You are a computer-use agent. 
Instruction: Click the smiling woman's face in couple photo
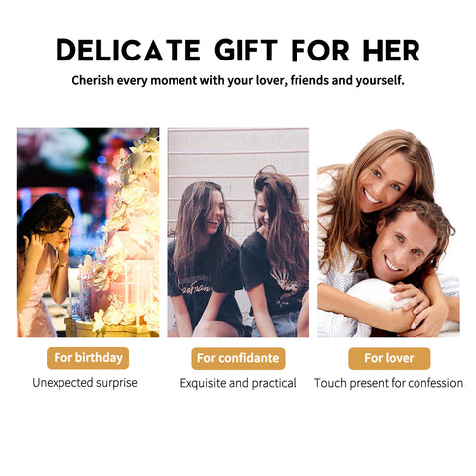pyautogui.click(x=384, y=181)
